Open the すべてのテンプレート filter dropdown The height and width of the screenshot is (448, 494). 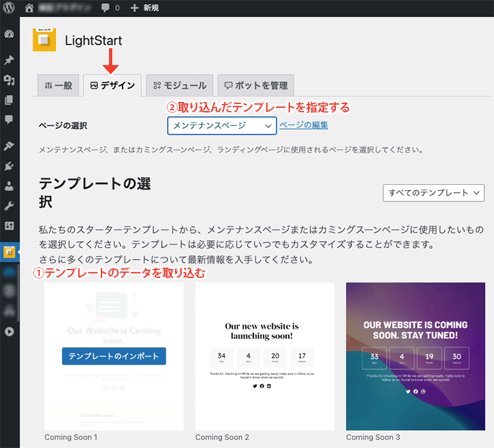[x=434, y=193]
